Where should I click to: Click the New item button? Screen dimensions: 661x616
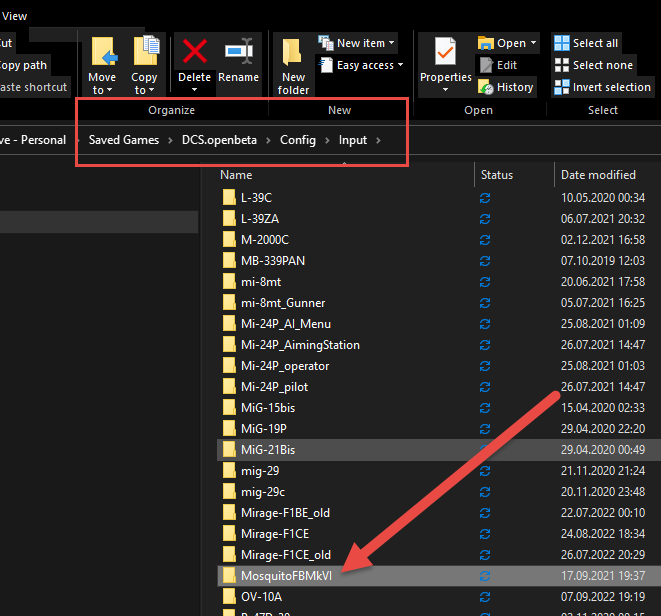click(x=357, y=43)
